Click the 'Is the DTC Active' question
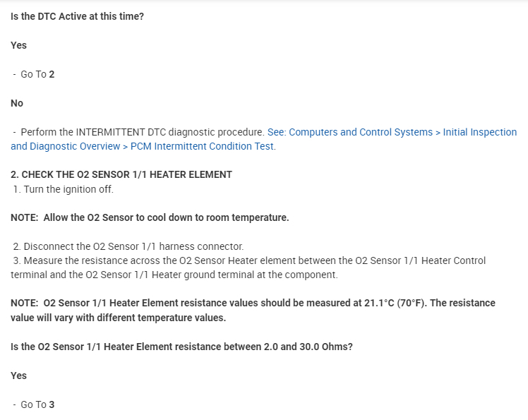The width and height of the screenshot is (528, 420). click(78, 16)
